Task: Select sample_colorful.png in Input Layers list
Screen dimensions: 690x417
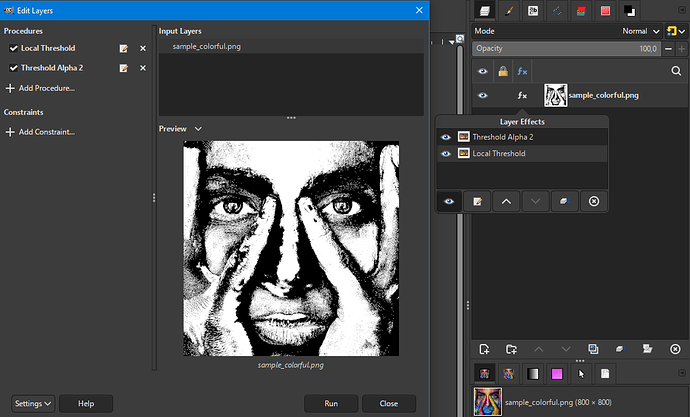Action: (291, 47)
